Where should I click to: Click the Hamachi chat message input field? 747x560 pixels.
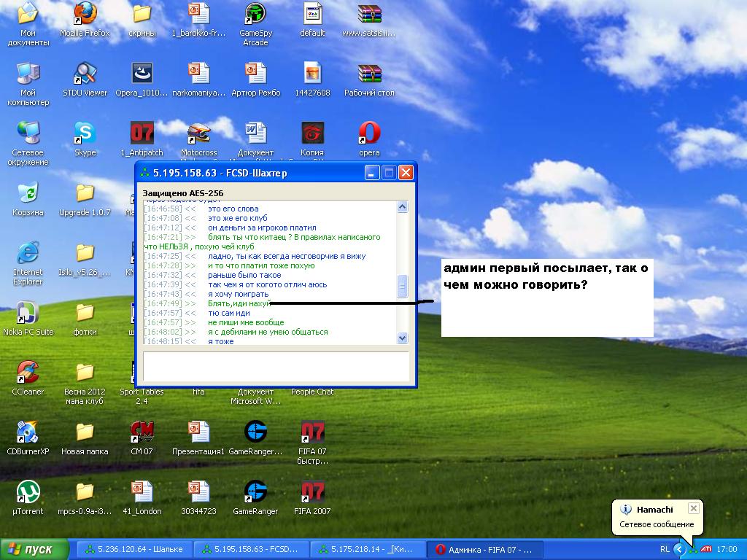[276, 367]
